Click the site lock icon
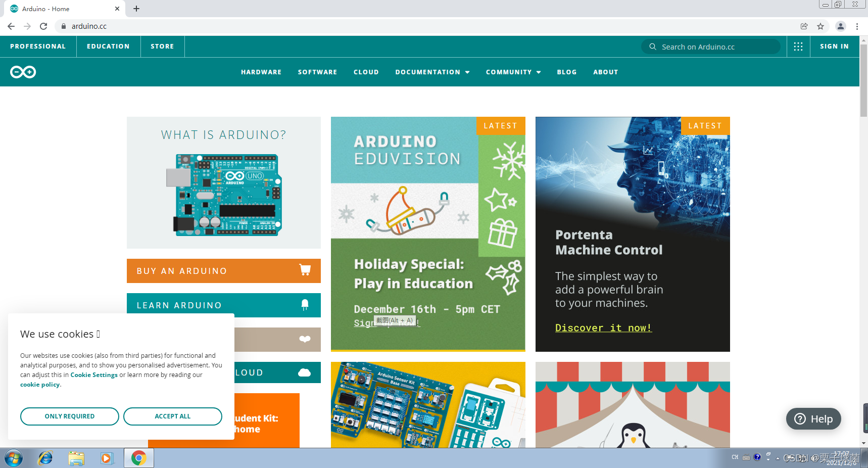 click(64, 26)
